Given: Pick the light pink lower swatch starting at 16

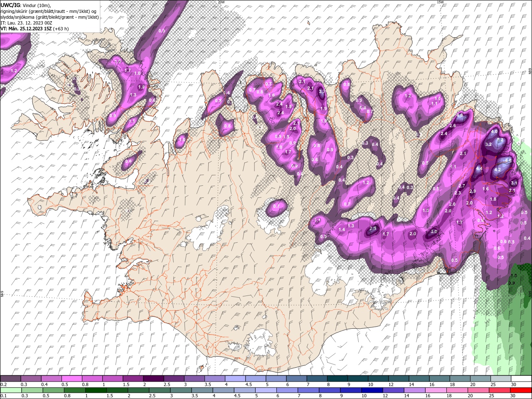Looking at the screenshot, I should [x=436, y=390].
